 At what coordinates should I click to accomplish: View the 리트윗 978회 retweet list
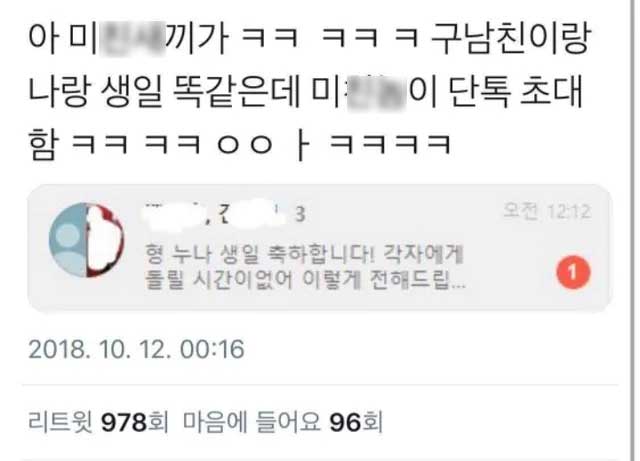click(98, 422)
